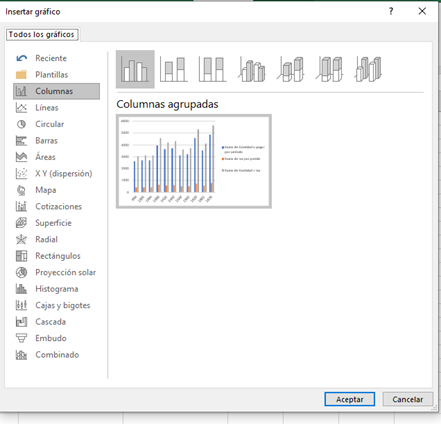Image resolution: width=441 pixels, height=425 pixels.
Task: Switch to Líneas chart category
Action: (x=56, y=108)
